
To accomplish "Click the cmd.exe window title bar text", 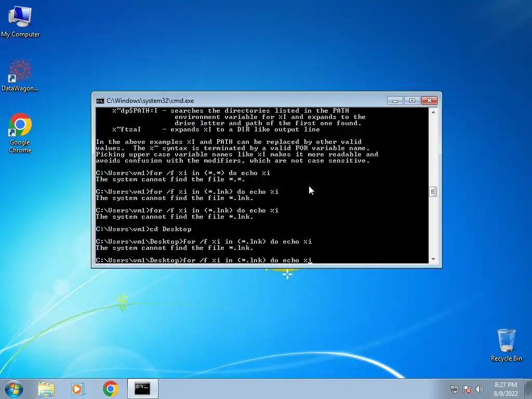I will [x=150, y=101].
